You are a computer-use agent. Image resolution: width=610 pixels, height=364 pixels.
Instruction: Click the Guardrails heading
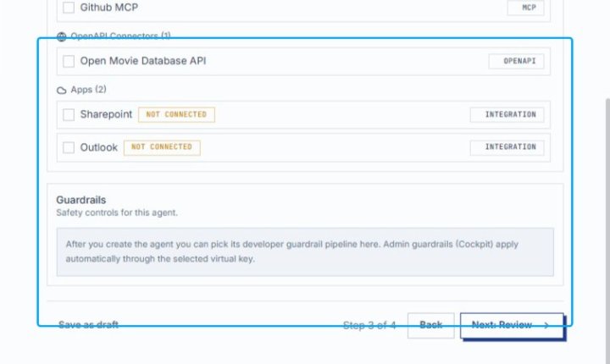pos(81,200)
